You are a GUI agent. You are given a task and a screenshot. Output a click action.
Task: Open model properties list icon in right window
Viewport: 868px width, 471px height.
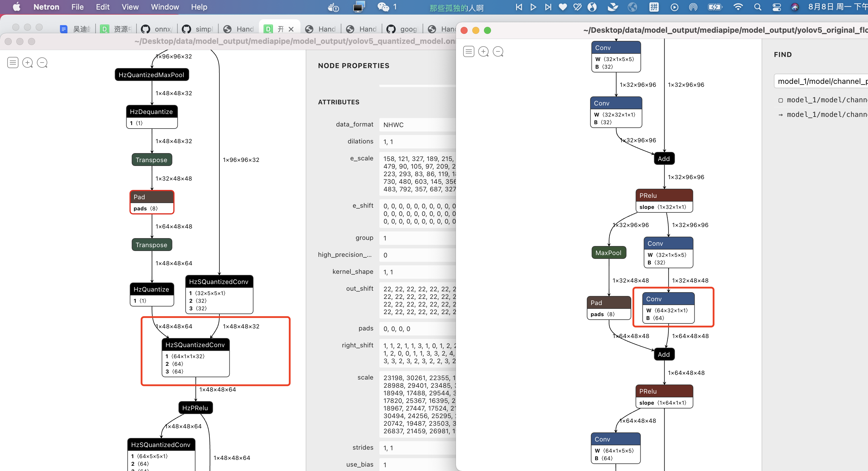[469, 51]
